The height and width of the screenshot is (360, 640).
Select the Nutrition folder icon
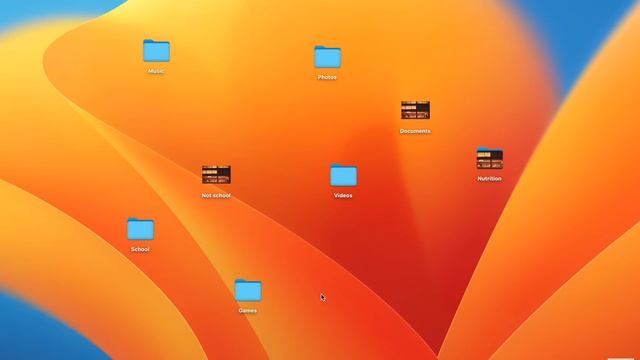(x=489, y=158)
